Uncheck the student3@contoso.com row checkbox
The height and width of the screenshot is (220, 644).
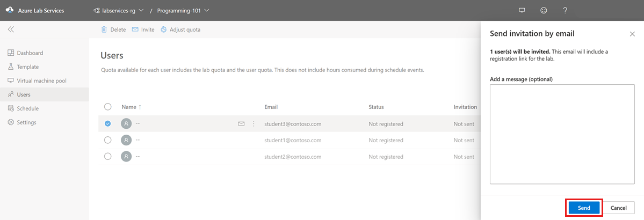pyautogui.click(x=108, y=124)
